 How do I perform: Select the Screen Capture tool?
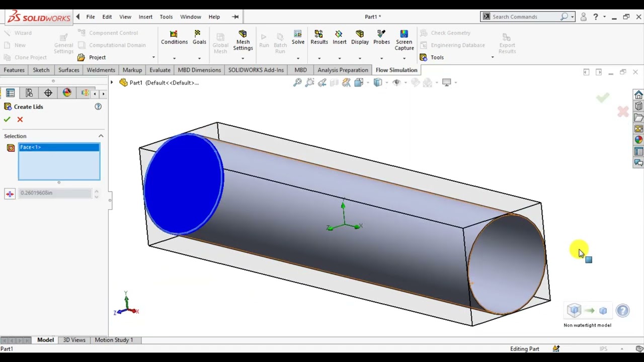click(x=404, y=40)
